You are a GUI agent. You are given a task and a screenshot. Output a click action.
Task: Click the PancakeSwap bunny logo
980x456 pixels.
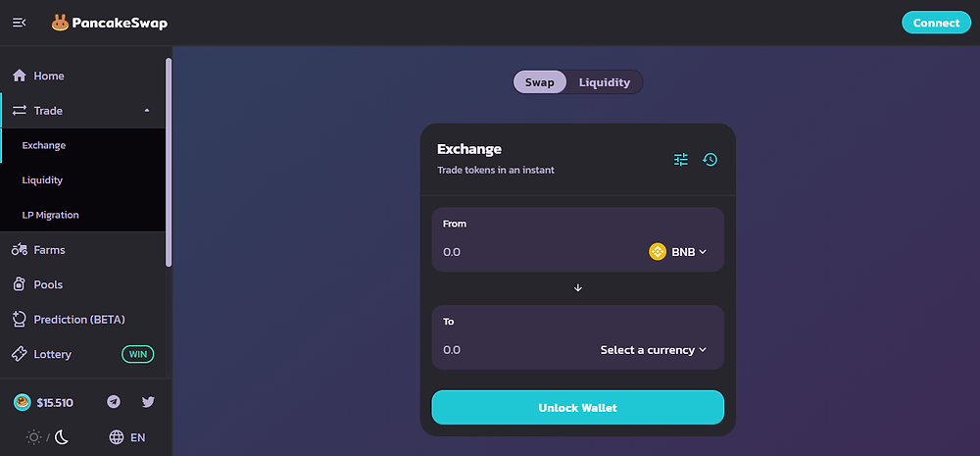(60, 24)
